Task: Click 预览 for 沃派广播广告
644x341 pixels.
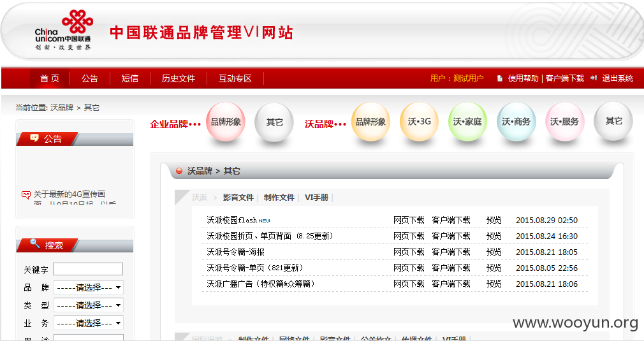Action: tap(494, 284)
